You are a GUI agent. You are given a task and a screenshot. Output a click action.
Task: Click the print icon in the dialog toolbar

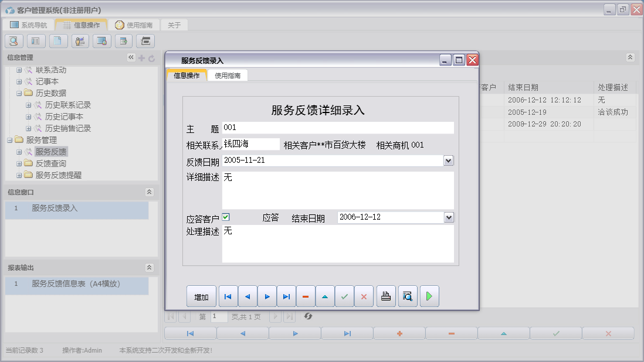pos(385,297)
